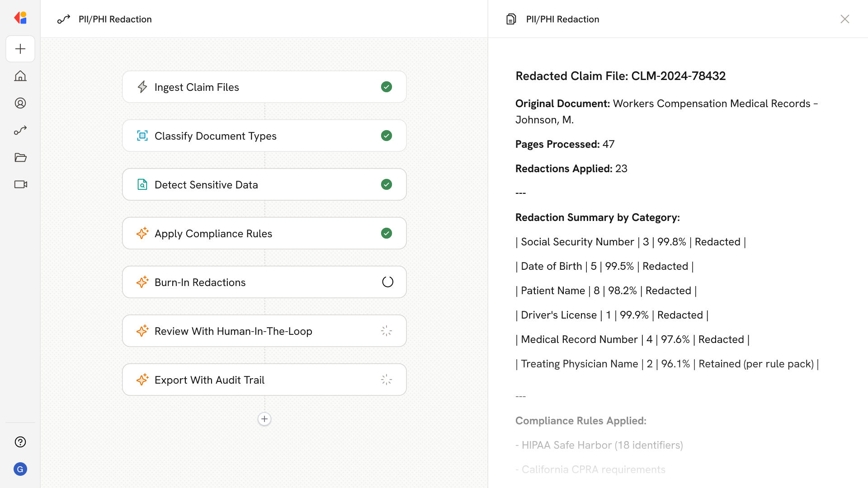The image size is (868, 488).
Task: Add a new step below the workflow
Action: [x=264, y=419]
